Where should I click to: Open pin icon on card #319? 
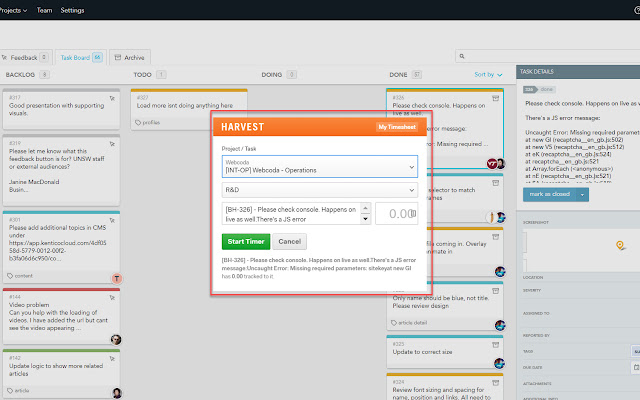[112, 144]
